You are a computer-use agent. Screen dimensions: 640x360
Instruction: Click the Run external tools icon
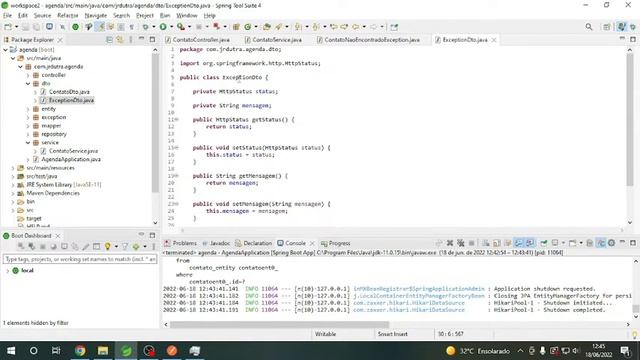click(x=180, y=27)
